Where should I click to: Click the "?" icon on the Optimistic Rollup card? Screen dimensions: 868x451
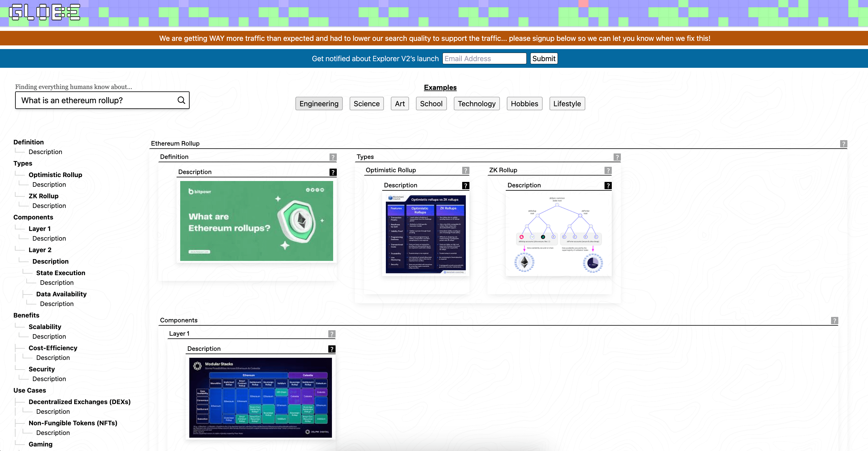point(465,170)
